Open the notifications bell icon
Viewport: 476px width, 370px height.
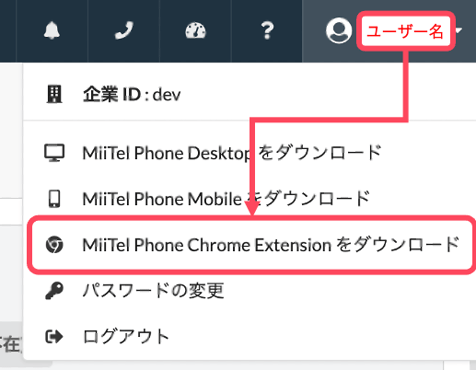52,31
